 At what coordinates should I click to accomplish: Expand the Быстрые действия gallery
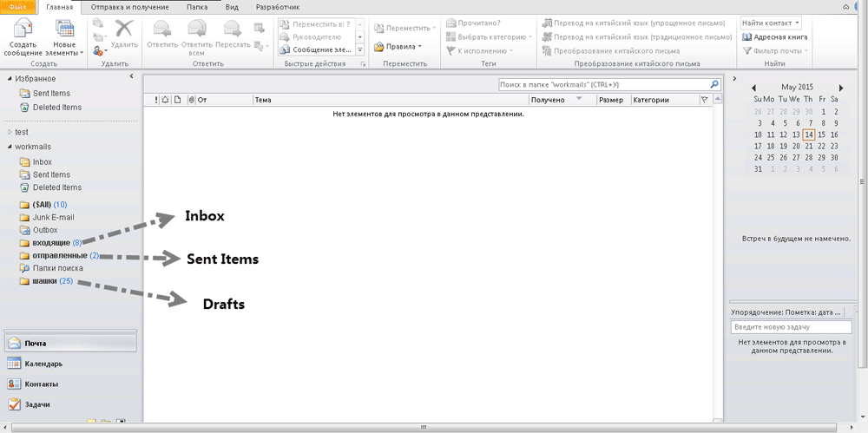360,49
